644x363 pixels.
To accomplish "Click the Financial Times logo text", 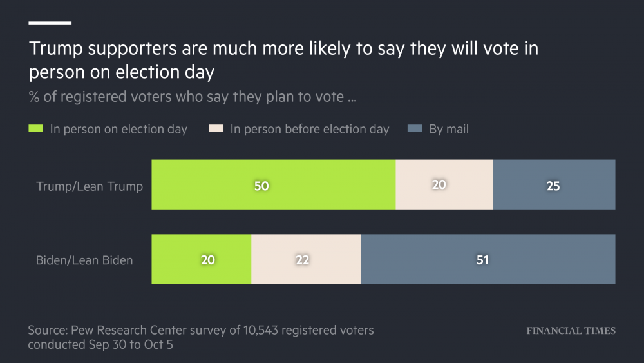I will [x=571, y=331].
